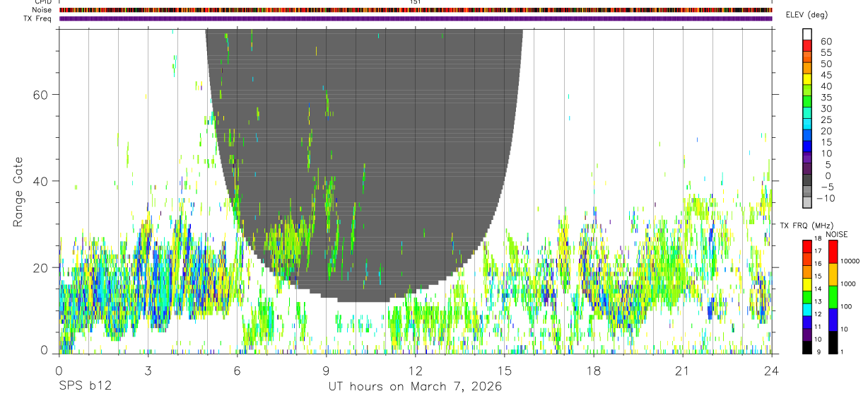This screenshot has width=868, height=401.
Task: Click the green 13–14 TX FRQ colorbar segment
Action: 807,296
